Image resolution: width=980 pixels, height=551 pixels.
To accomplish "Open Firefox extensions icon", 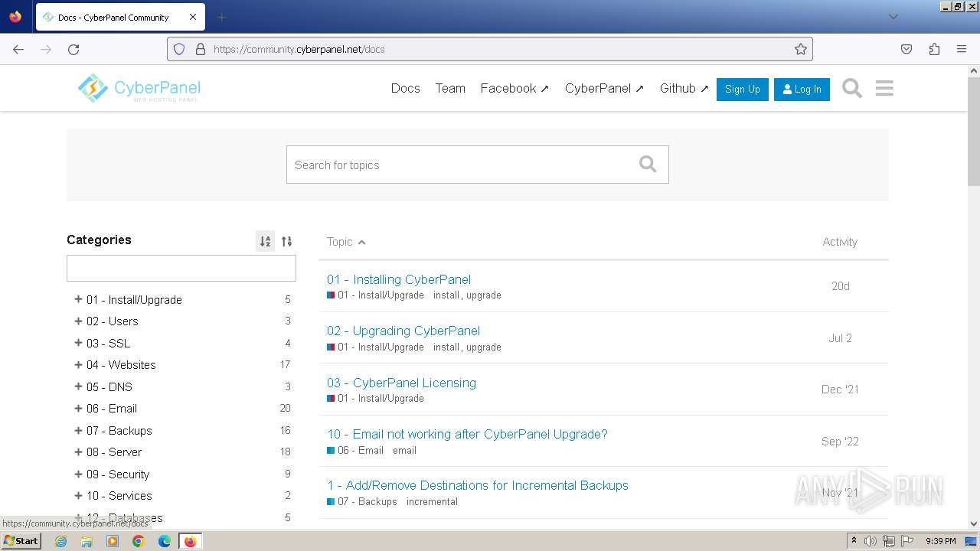I will pyautogui.click(x=934, y=49).
